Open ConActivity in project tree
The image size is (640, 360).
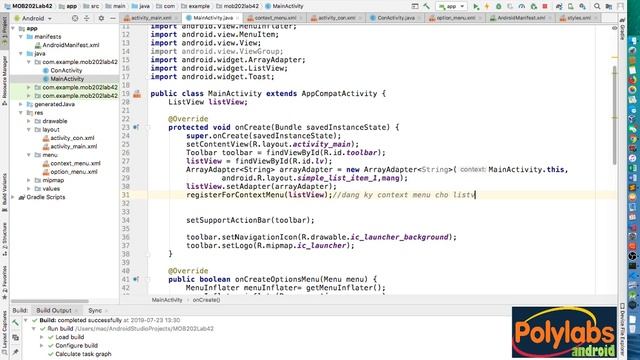[66, 71]
